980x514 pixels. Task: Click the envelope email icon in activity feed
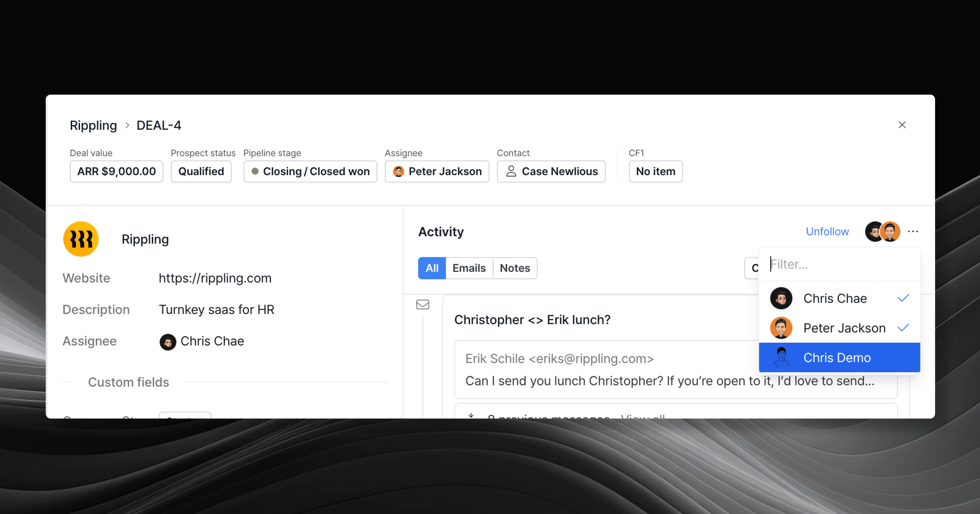[x=422, y=305]
